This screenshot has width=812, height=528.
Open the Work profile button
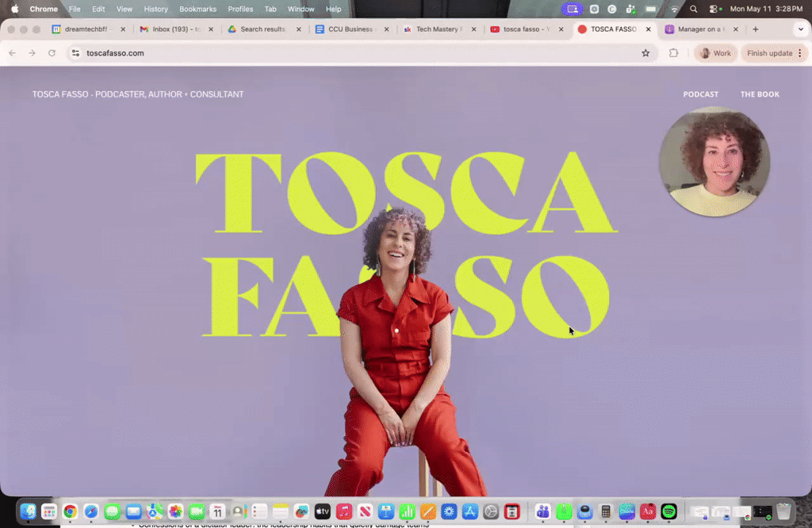[x=715, y=53]
